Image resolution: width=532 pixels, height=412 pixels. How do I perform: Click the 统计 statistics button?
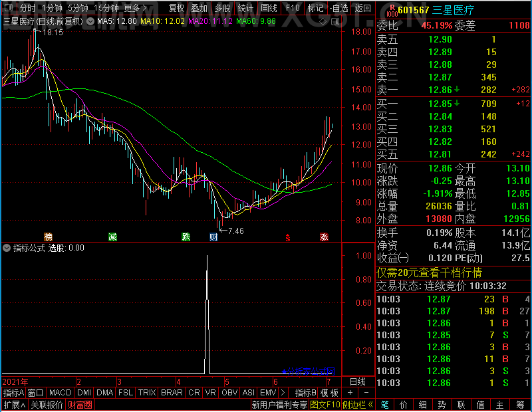click(245, 8)
